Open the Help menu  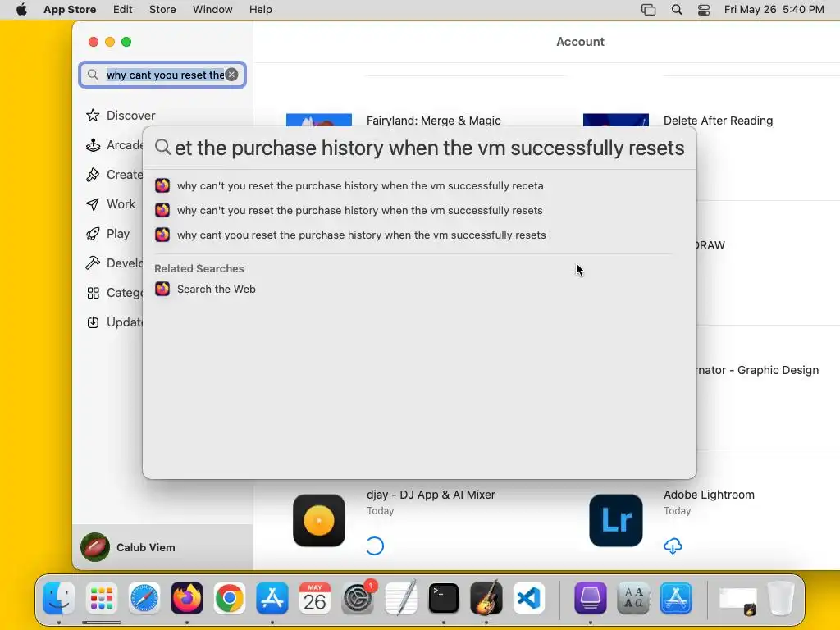pyautogui.click(x=260, y=10)
